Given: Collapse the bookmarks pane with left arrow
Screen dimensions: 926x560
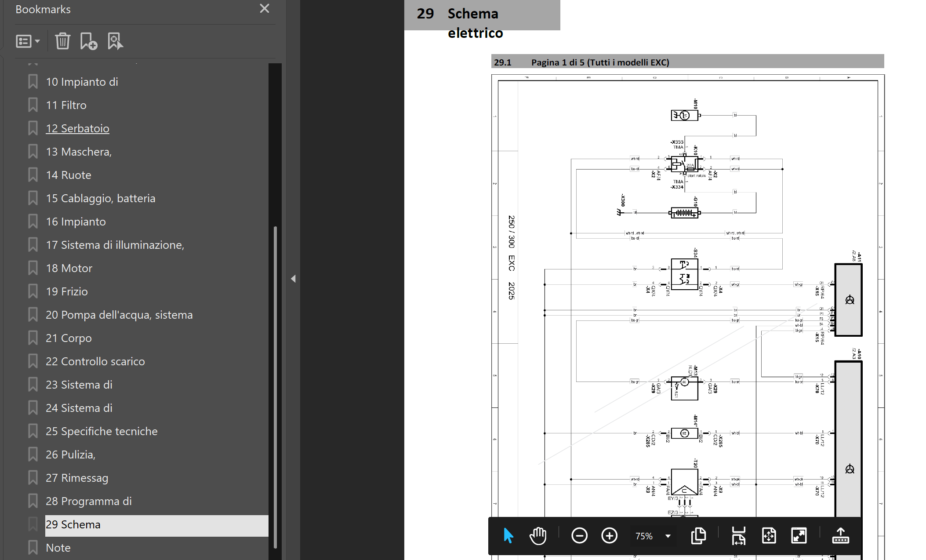Looking at the screenshot, I should pos(293,279).
